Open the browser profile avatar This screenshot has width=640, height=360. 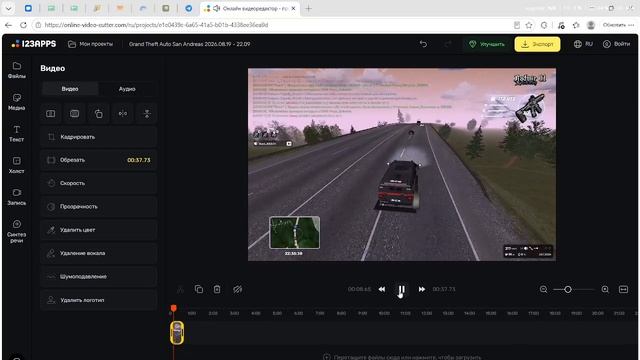coord(591,25)
